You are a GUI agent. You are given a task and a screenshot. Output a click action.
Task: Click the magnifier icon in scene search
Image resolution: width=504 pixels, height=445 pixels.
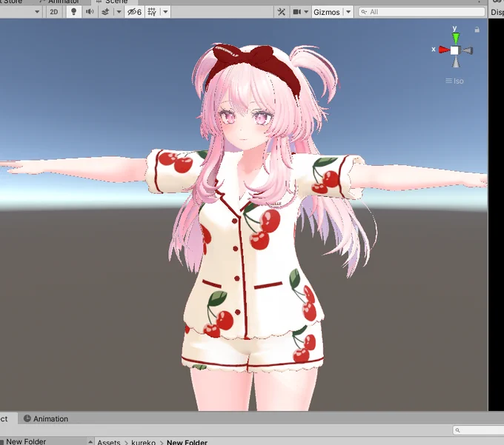point(364,12)
